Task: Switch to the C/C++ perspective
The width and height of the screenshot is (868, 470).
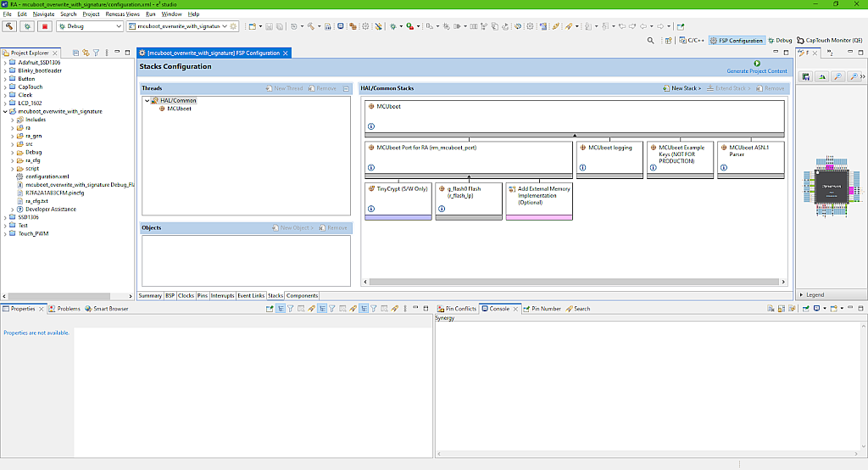Action: click(692, 41)
